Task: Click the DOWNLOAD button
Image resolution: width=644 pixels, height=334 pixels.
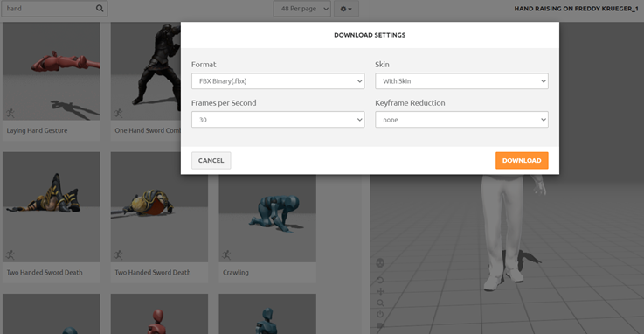Action: pos(522,160)
